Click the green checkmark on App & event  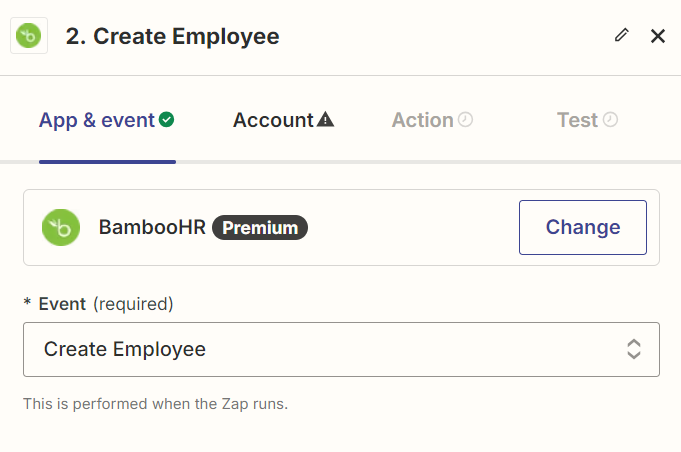pos(167,120)
